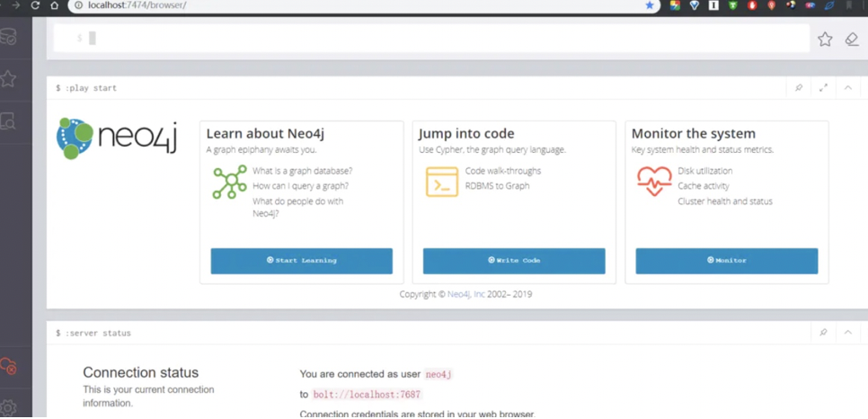Open the favorites star in the left sidebar
The image size is (868, 419).
[x=8, y=79]
